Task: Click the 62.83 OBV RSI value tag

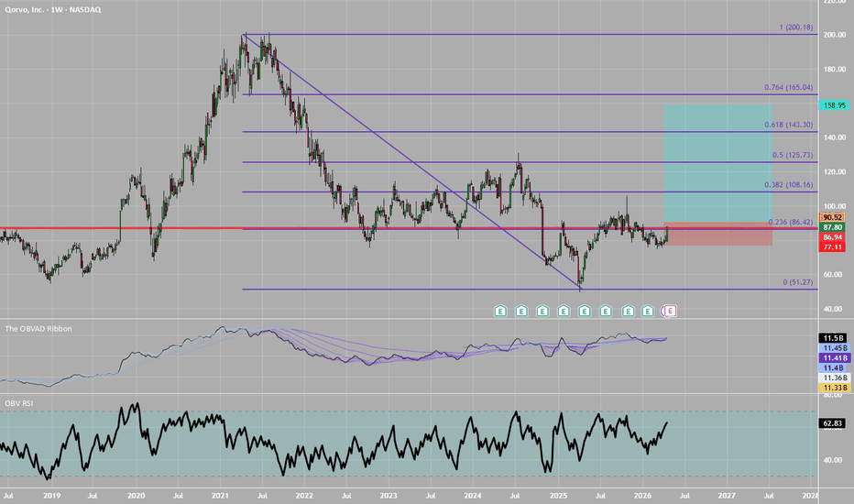Action: [x=834, y=423]
